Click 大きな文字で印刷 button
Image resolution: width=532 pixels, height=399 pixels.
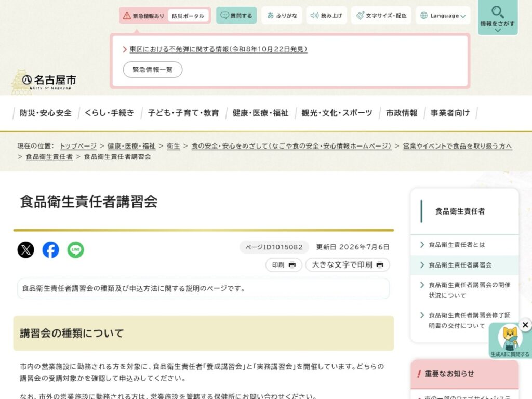click(348, 265)
